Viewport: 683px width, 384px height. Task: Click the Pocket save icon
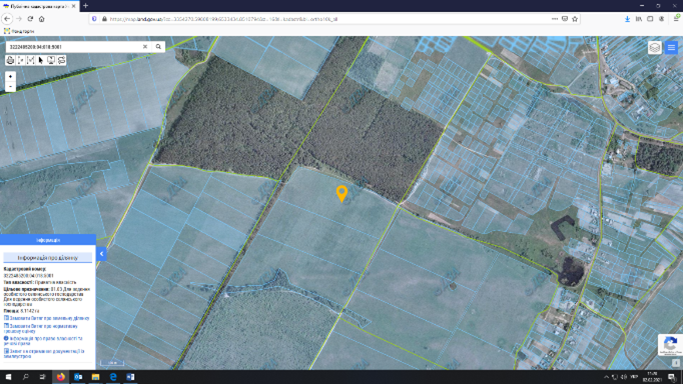coord(565,19)
